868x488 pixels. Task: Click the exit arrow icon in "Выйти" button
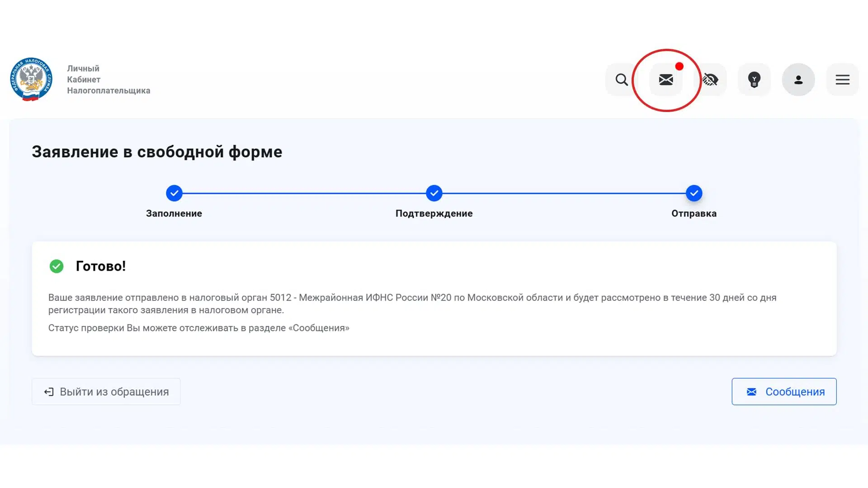click(x=49, y=392)
